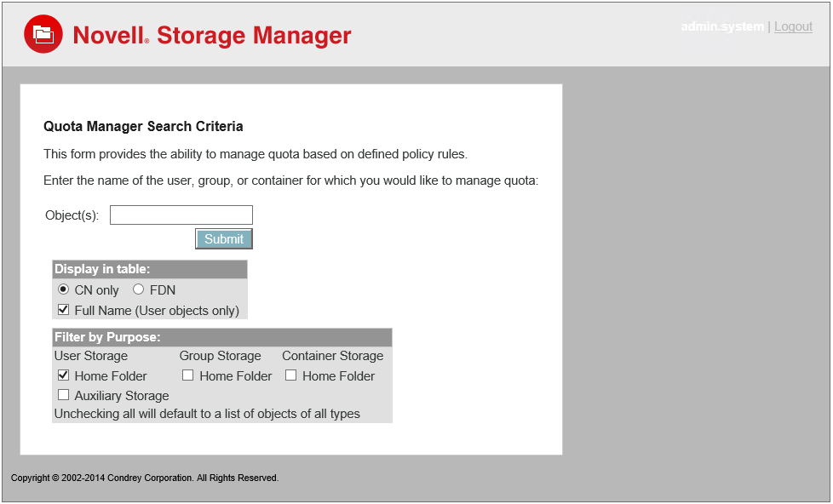This screenshot has height=504, width=833.
Task: Click the Condrey Corporation copyright text
Action: (x=145, y=478)
